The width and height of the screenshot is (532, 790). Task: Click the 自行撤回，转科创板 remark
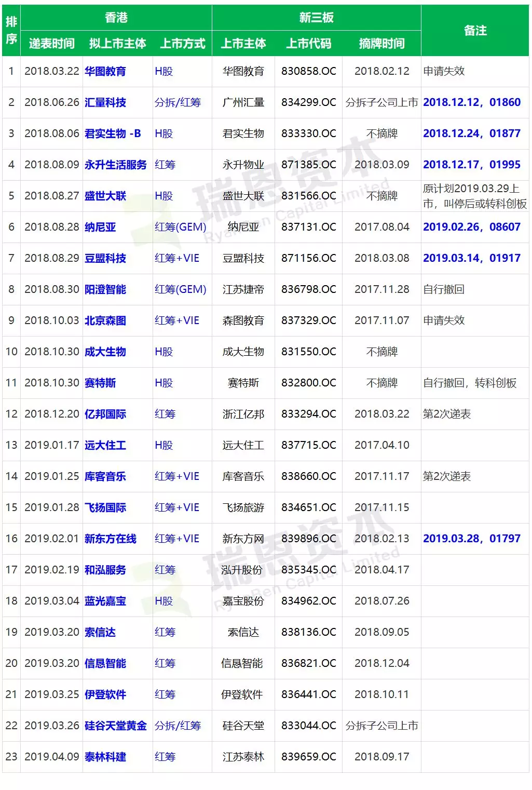click(470, 383)
